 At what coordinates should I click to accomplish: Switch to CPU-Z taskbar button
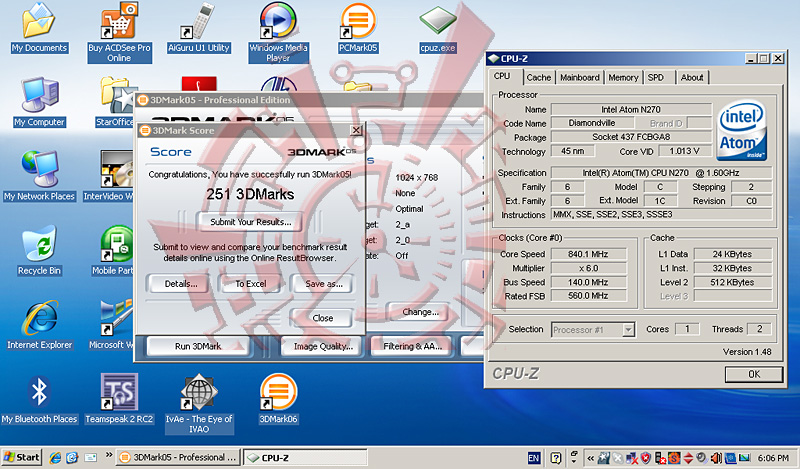[305, 457]
